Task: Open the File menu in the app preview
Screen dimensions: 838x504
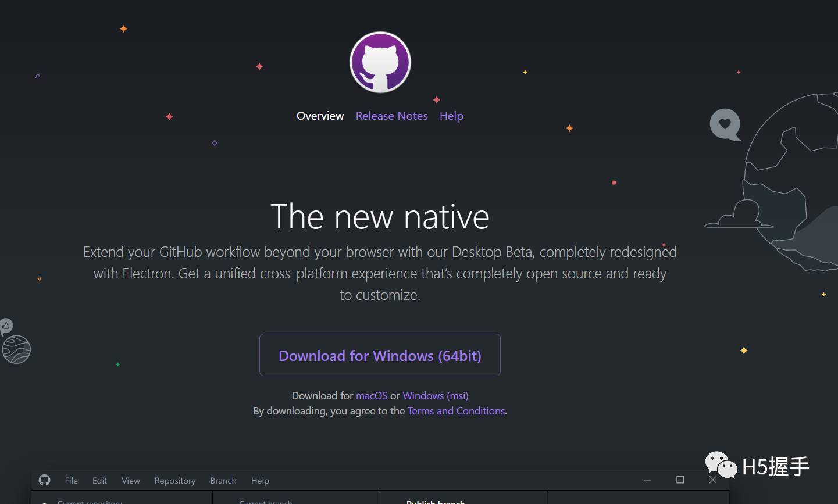Action: (72, 481)
